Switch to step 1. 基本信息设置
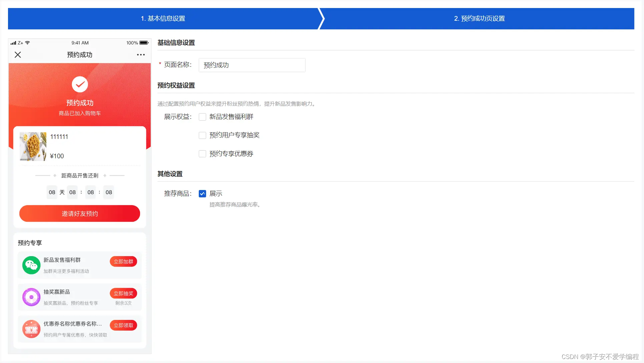The image size is (644, 363). (x=163, y=19)
